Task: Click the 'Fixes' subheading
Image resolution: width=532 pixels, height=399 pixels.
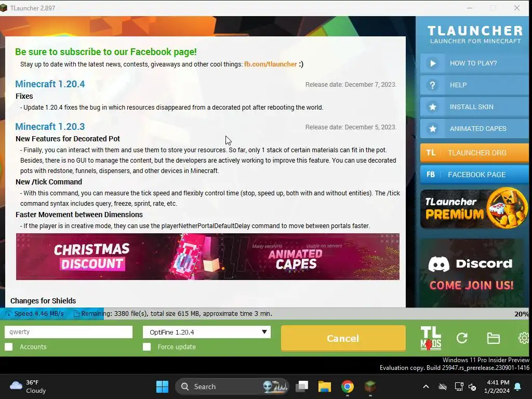Action: [x=24, y=96]
